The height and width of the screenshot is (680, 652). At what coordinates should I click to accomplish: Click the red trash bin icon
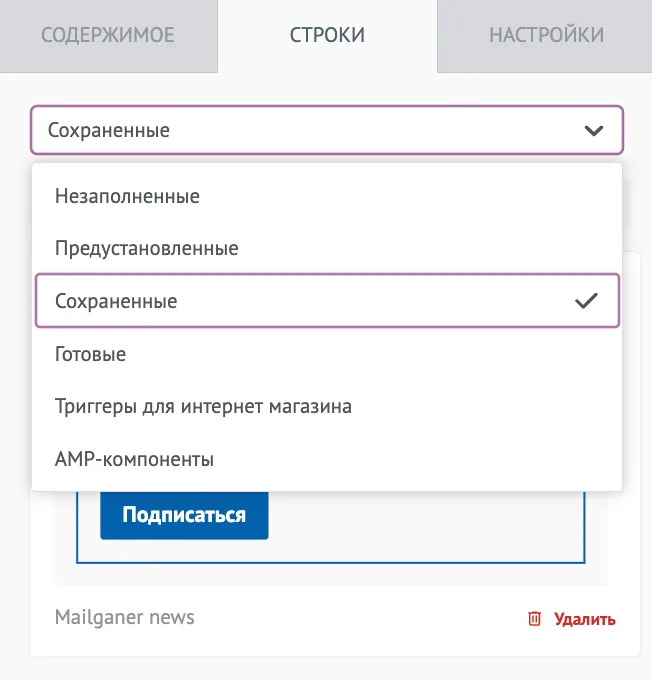click(534, 619)
